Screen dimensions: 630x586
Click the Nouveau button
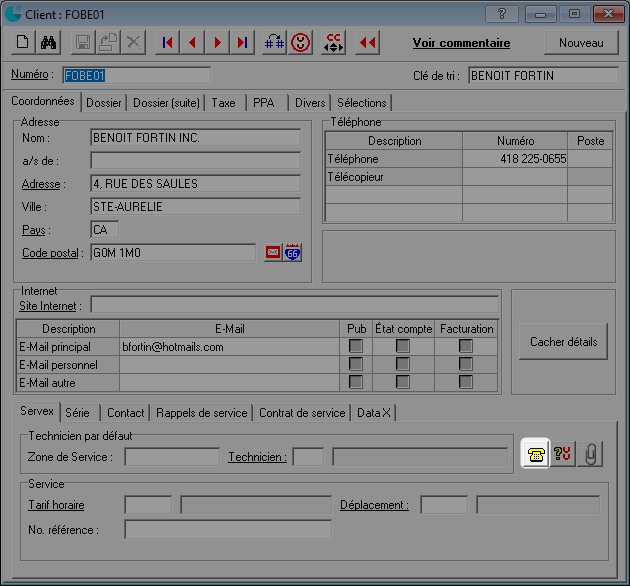[581, 43]
